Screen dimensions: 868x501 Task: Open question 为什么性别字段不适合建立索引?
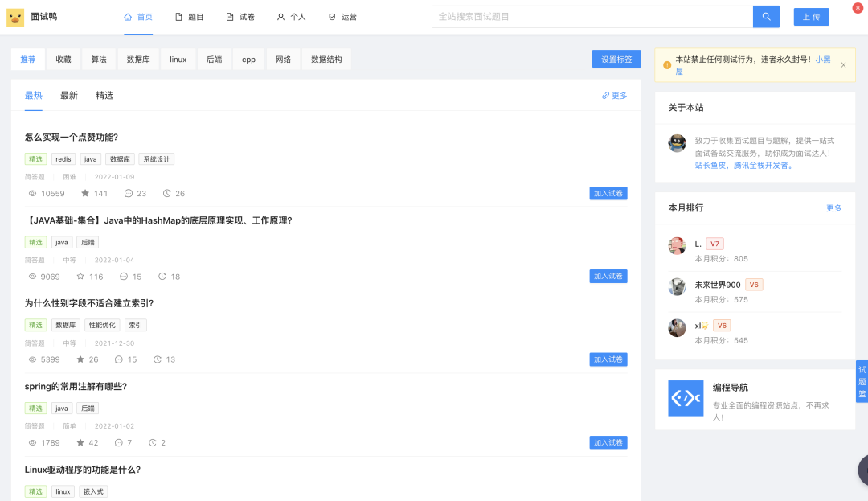(89, 303)
